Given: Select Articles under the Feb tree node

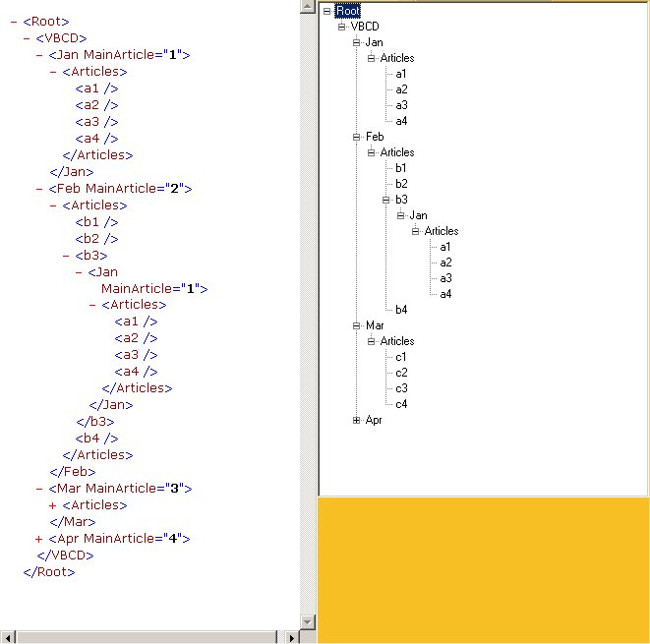Looking at the screenshot, I should tap(397, 152).
